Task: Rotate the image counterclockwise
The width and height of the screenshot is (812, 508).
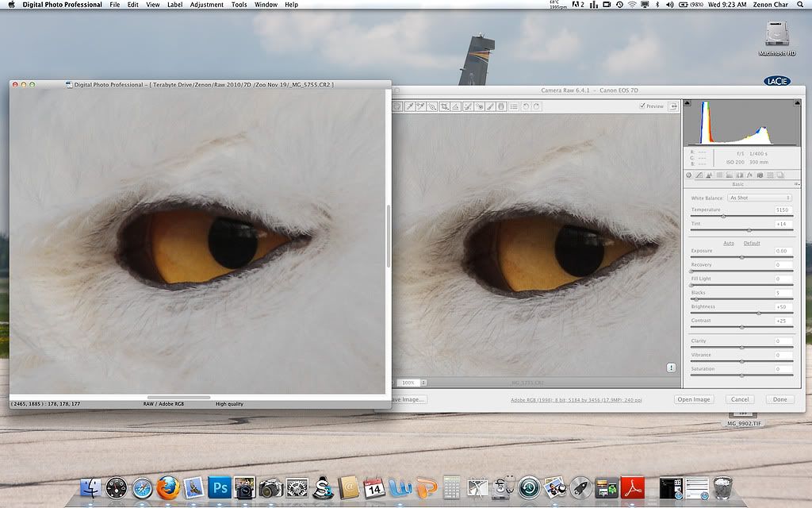Action: pyautogui.click(x=527, y=106)
